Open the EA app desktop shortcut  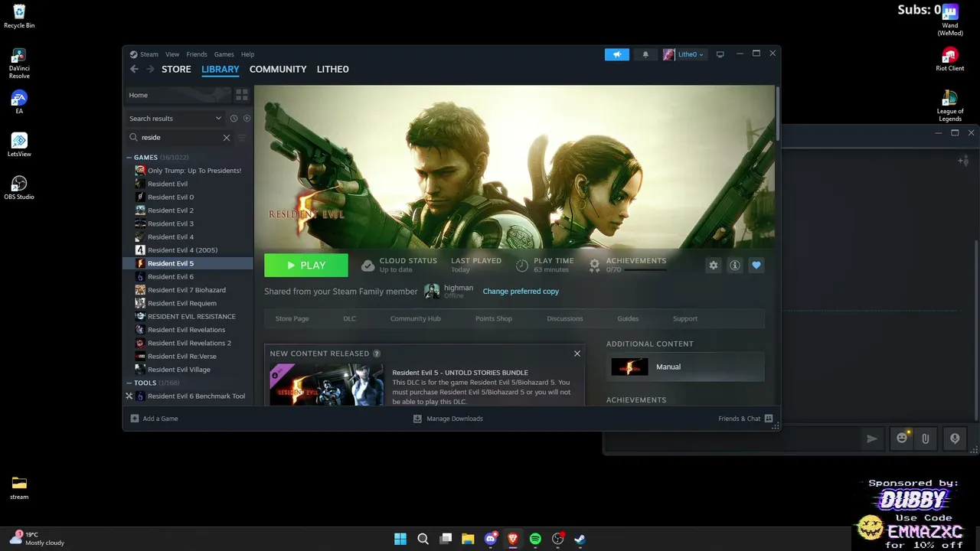tap(19, 103)
